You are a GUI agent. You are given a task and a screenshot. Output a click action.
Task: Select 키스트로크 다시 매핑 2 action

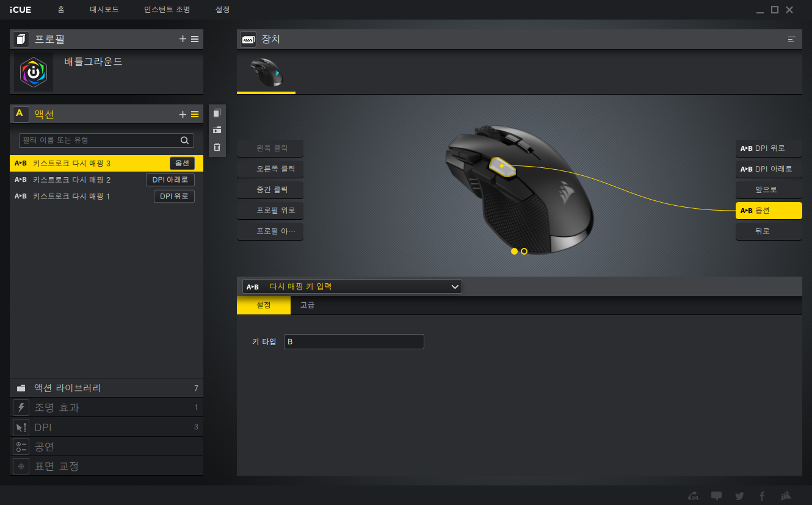click(x=106, y=180)
